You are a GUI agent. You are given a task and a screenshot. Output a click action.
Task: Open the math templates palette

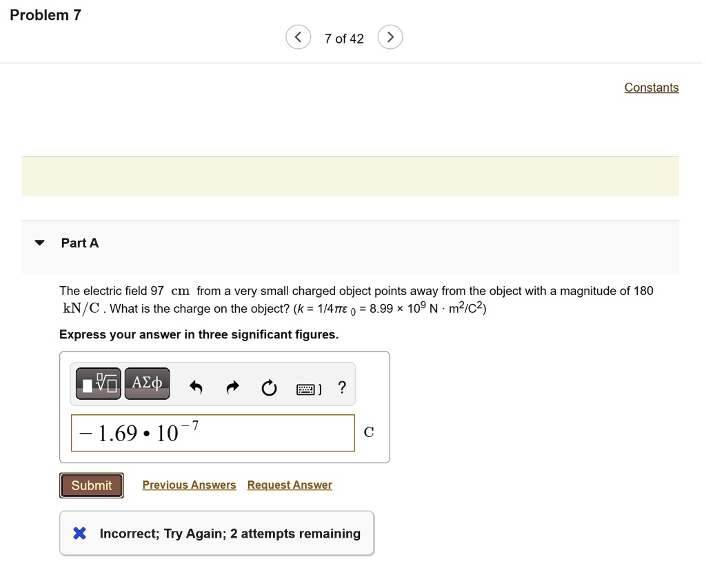tap(98, 383)
